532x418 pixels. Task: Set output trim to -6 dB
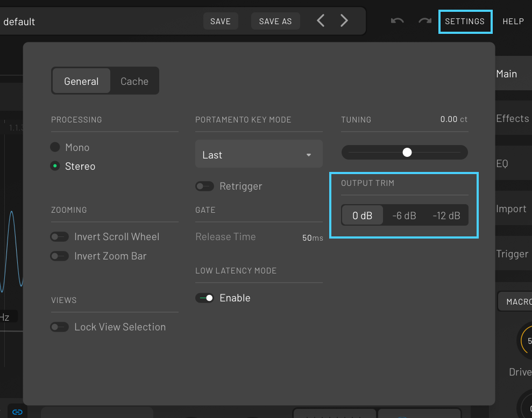tap(404, 215)
